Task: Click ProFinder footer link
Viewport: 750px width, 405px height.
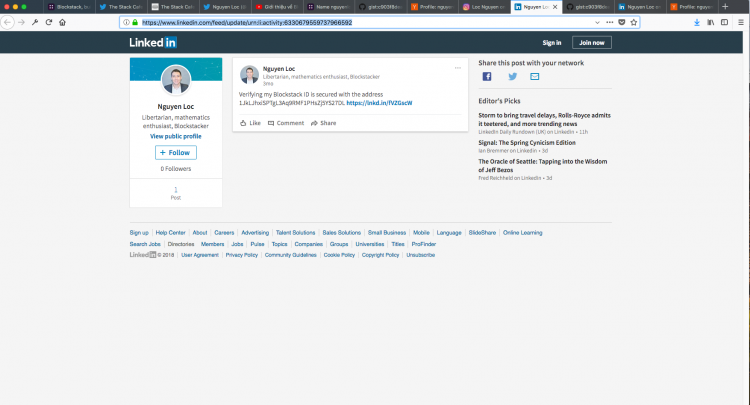Action: (423, 244)
